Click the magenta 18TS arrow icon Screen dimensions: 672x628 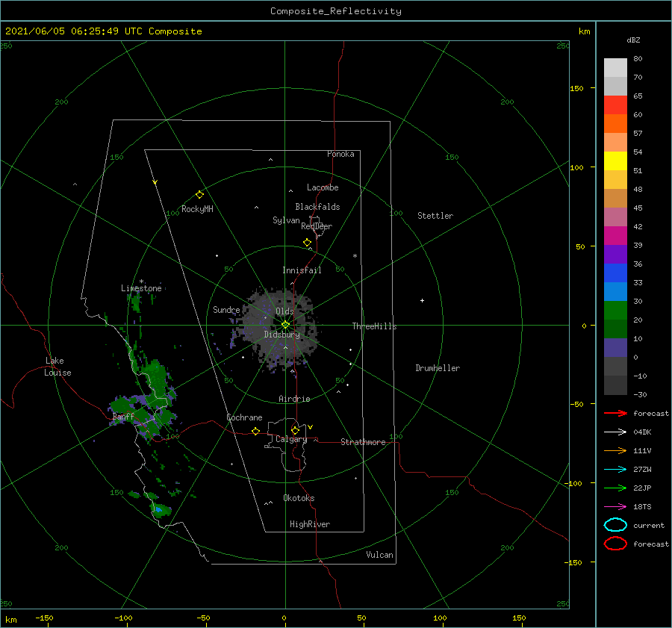(615, 507)
